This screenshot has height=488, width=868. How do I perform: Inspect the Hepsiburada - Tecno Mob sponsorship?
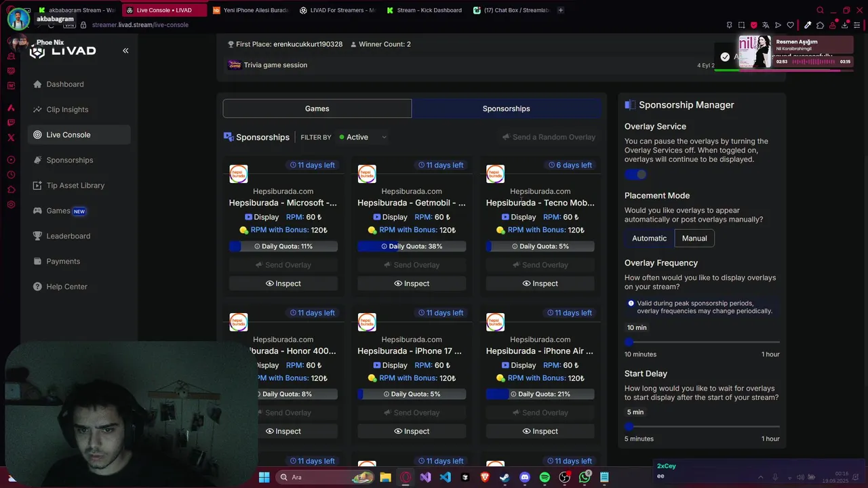click(x=540, y=283)
